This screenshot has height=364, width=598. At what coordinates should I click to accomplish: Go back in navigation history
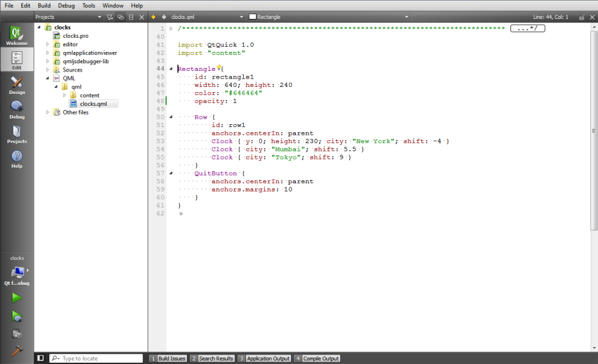click(x=153, y=17)
